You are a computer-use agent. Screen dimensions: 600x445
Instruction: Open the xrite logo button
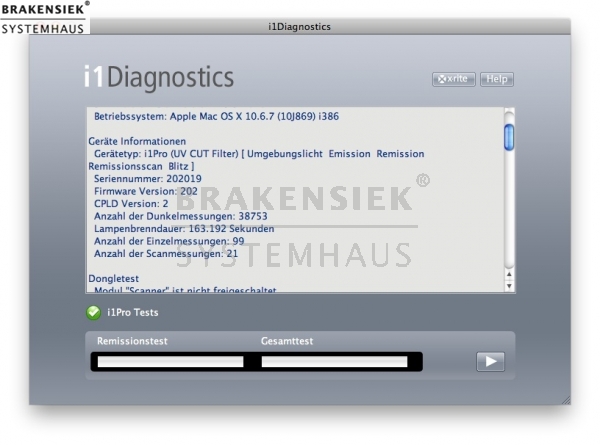click(454, 79)
